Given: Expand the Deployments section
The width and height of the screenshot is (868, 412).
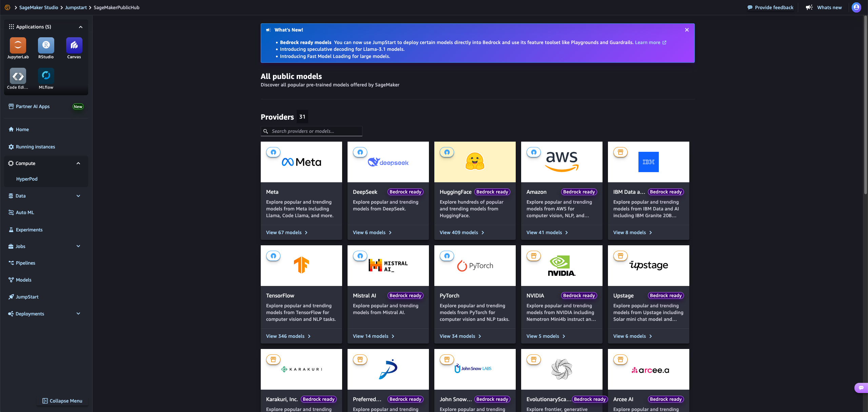Looking at the screenshot, I should (78, 314).
